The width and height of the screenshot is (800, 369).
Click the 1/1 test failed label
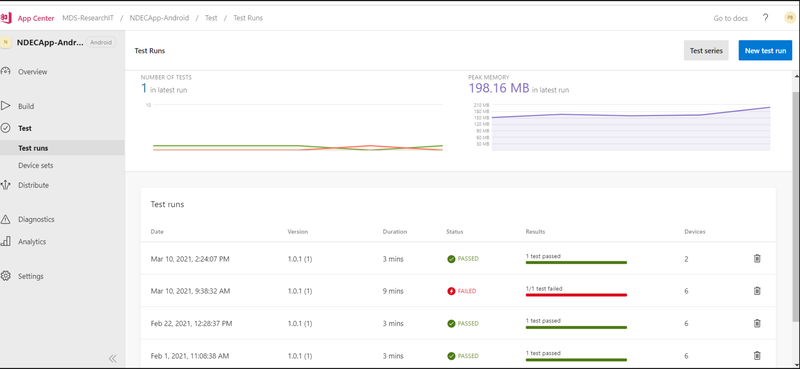pos(544,288)
